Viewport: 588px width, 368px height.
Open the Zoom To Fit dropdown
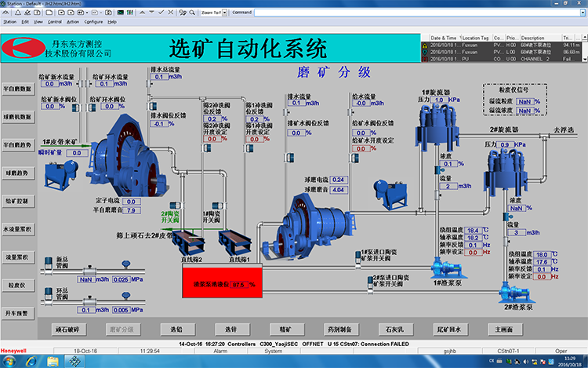point(225,13)
